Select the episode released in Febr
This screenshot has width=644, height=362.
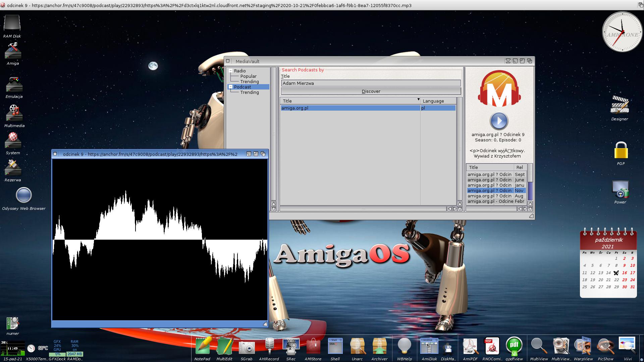(x=496, y=201)
